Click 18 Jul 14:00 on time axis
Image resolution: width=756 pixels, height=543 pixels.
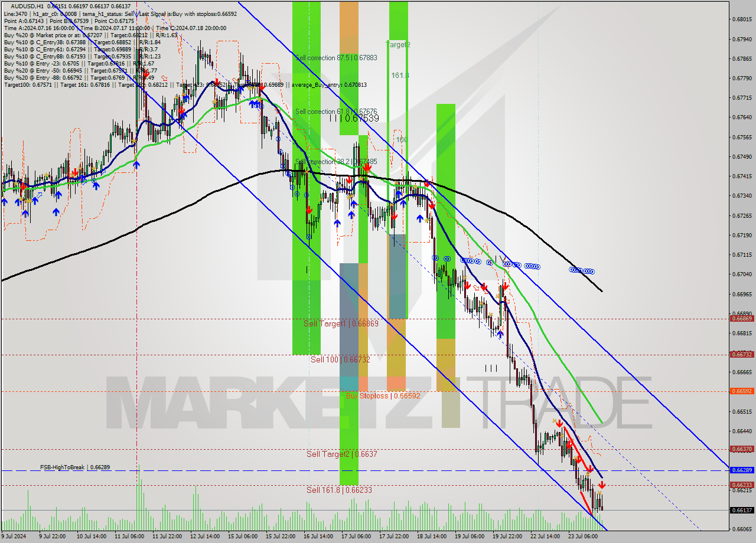pos(432,537)
